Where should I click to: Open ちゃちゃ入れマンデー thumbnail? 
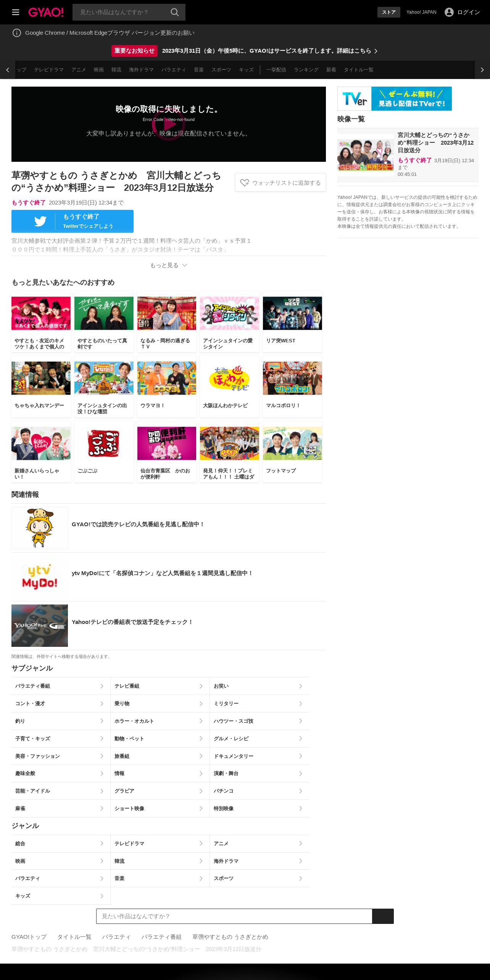tap(41, 378)
